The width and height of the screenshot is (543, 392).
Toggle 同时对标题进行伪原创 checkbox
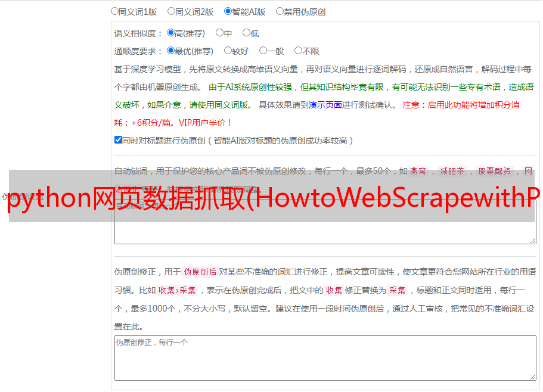click(x=118, y=140)
